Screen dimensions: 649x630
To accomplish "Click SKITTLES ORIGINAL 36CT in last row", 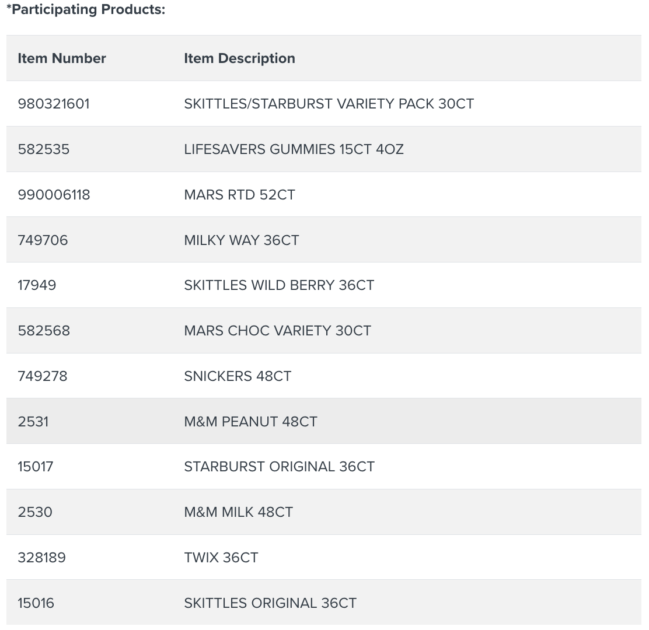I will click(x=270, y=603).
